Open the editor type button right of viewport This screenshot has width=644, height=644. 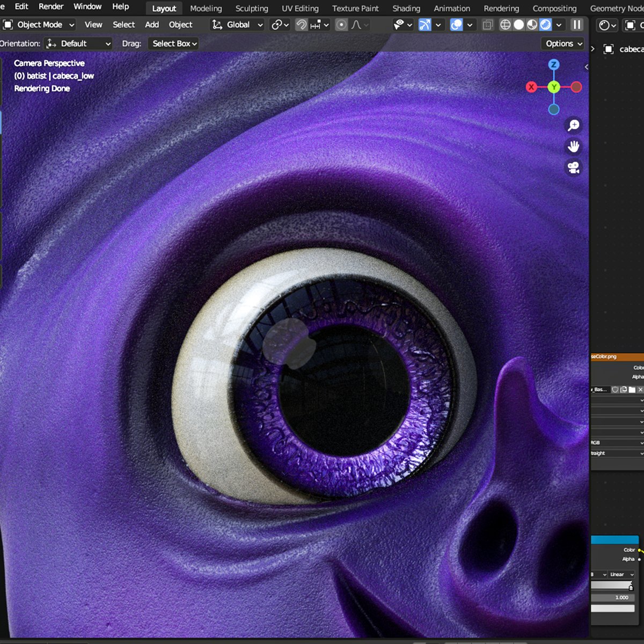click(x=608, y=25)
